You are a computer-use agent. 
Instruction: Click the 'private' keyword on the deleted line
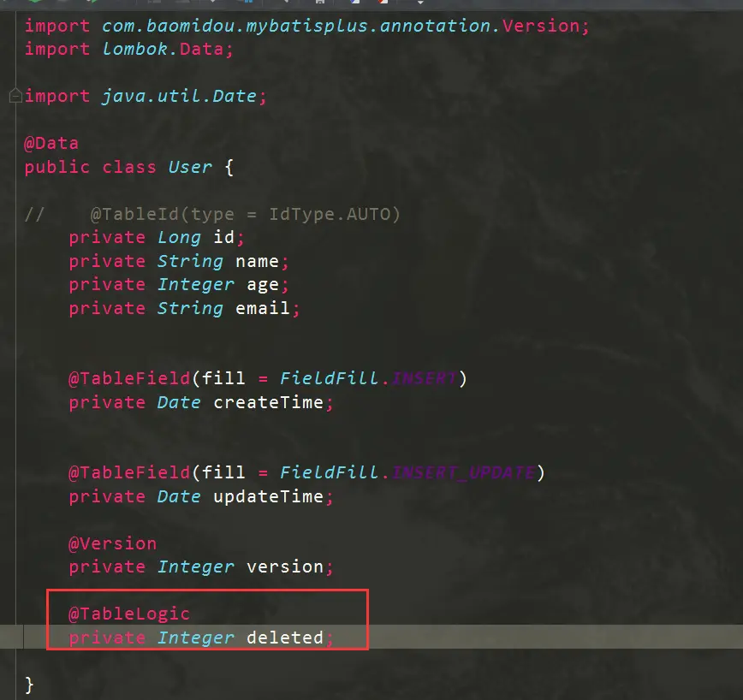pos(107,638)
